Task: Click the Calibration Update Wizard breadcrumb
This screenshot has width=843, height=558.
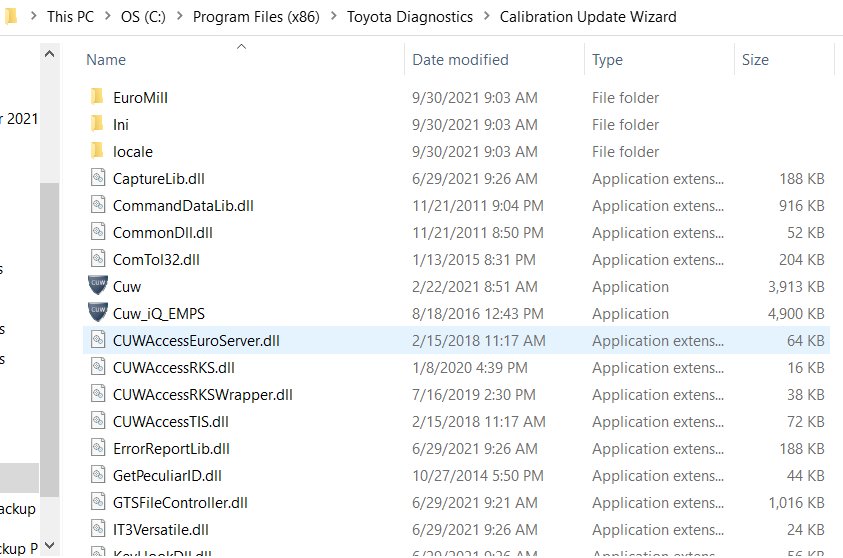Action: pos(588,17)
